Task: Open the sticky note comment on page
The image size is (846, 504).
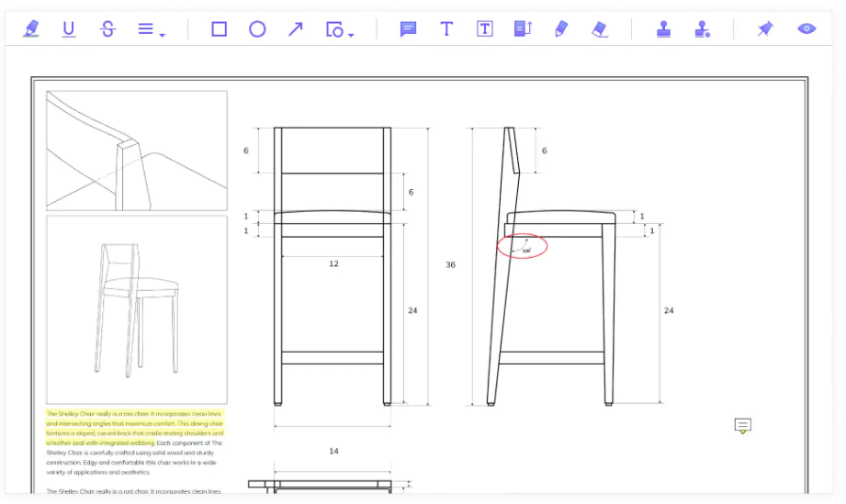Action: pos(743,425)
